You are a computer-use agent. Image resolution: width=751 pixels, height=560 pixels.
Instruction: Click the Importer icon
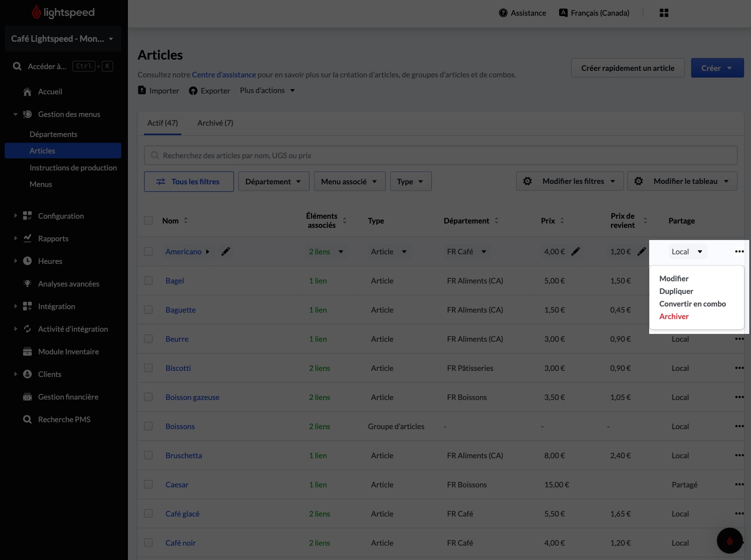(x=142, y=90)
